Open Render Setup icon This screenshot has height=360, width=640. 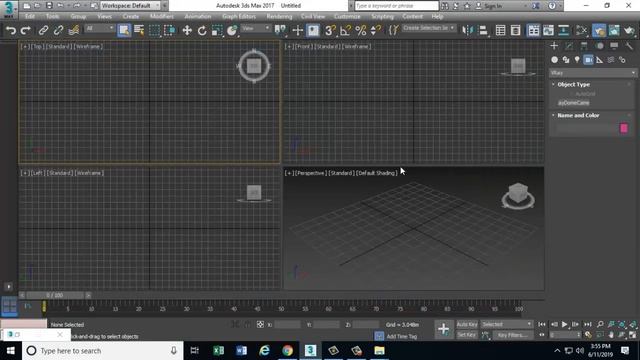click(599, 30)
